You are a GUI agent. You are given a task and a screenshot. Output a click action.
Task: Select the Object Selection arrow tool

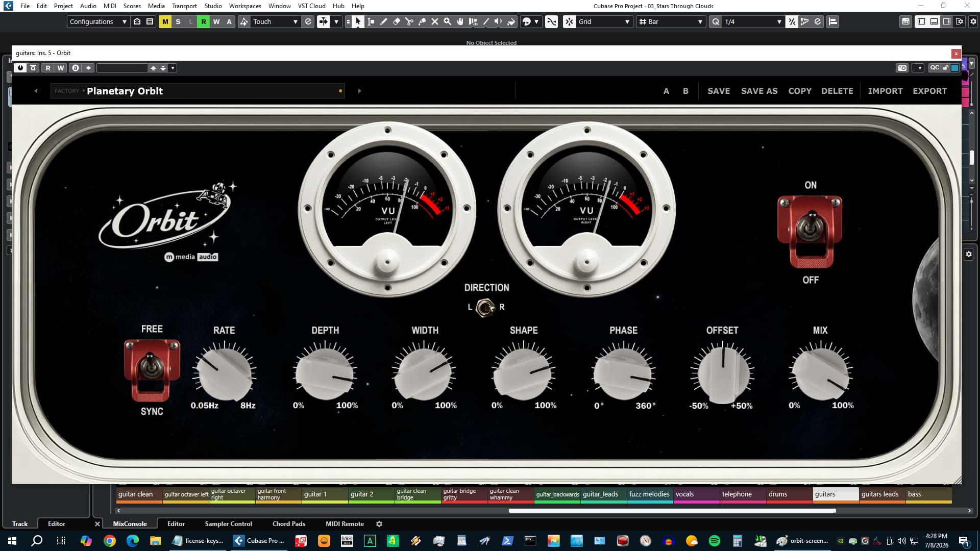[x=358, y=21]
